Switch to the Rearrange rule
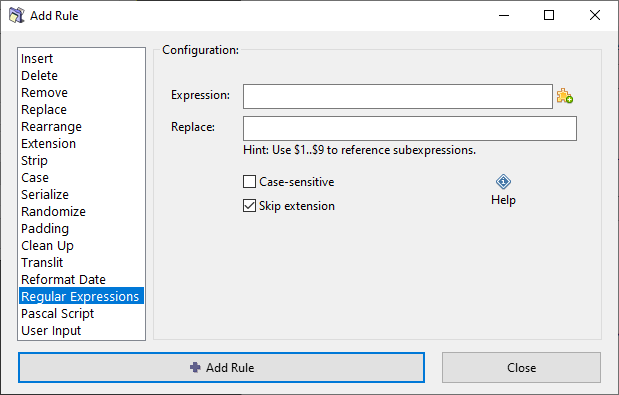The width and height of the screenshot is (619, 395). click(x=81, y=126)
